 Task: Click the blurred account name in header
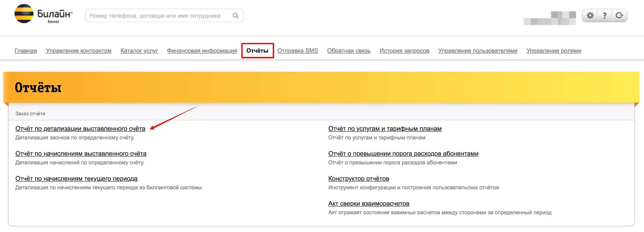[x=550, y=18]
